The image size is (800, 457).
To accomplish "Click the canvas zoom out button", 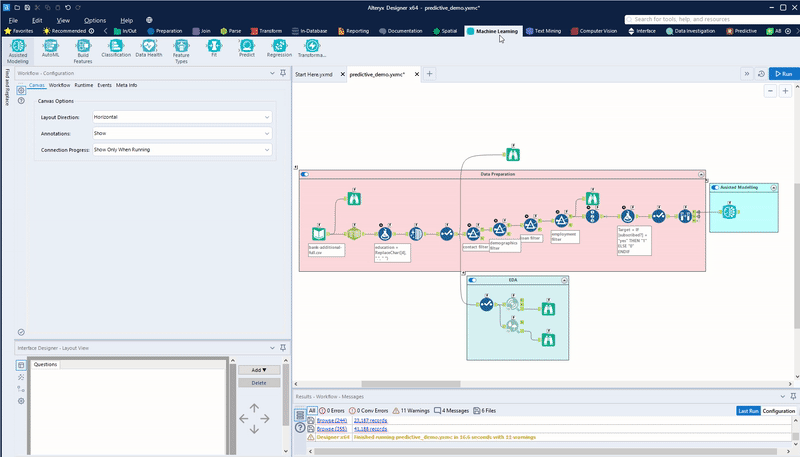I will (x=770, y=91).
